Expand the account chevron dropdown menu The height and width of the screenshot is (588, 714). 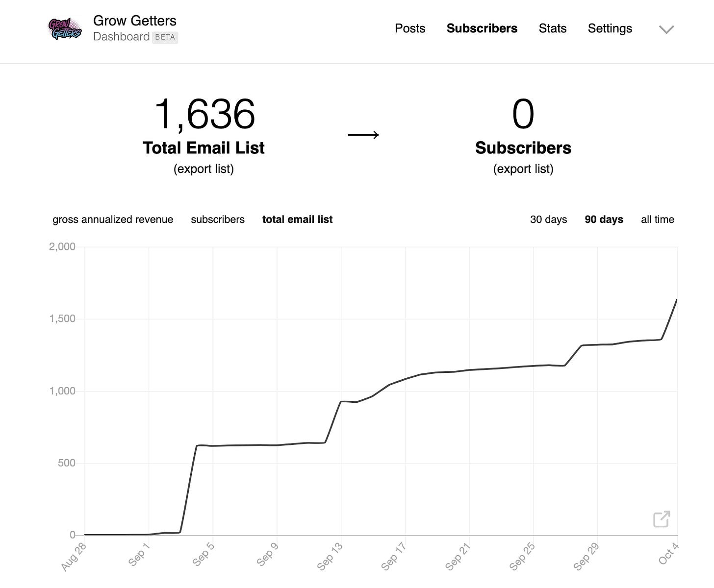[666, 29]
